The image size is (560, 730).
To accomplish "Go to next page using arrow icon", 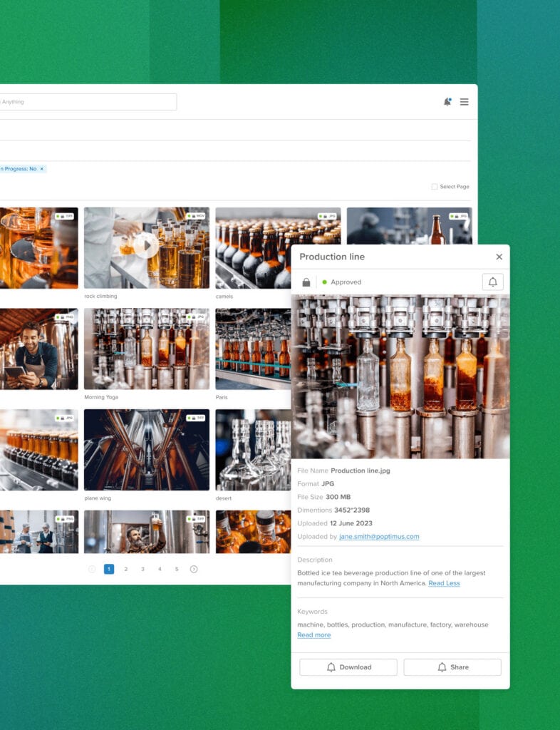I will coord(194,569).
